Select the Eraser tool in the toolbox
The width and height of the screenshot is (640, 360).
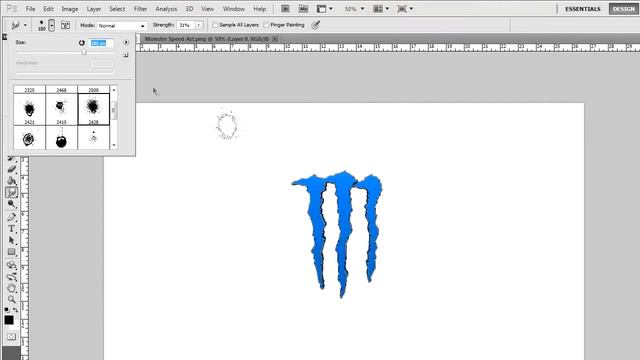point(12,169)
